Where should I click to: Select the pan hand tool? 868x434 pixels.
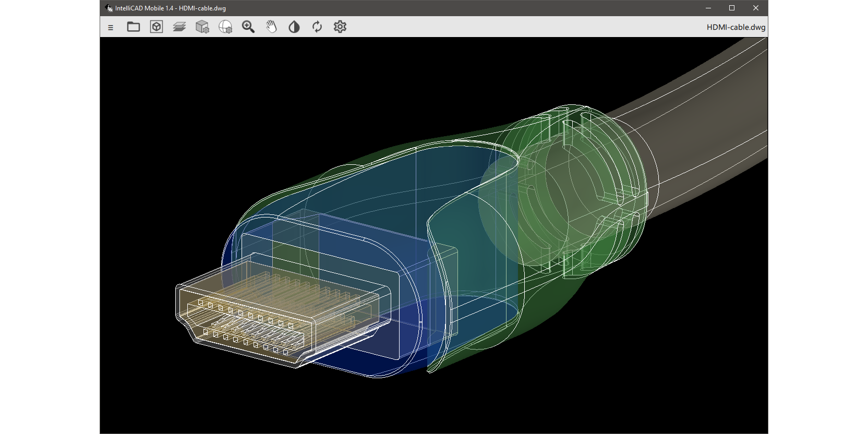click(x=271, y=27)
